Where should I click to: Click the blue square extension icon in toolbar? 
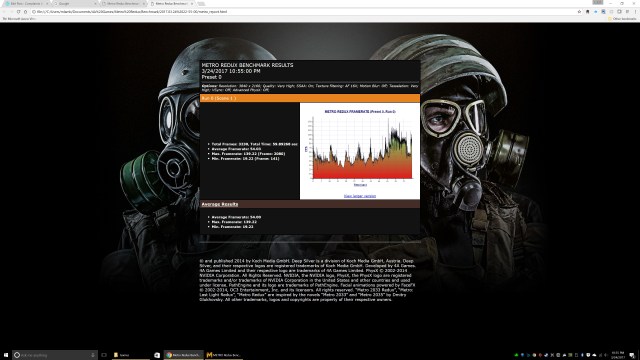603,12
